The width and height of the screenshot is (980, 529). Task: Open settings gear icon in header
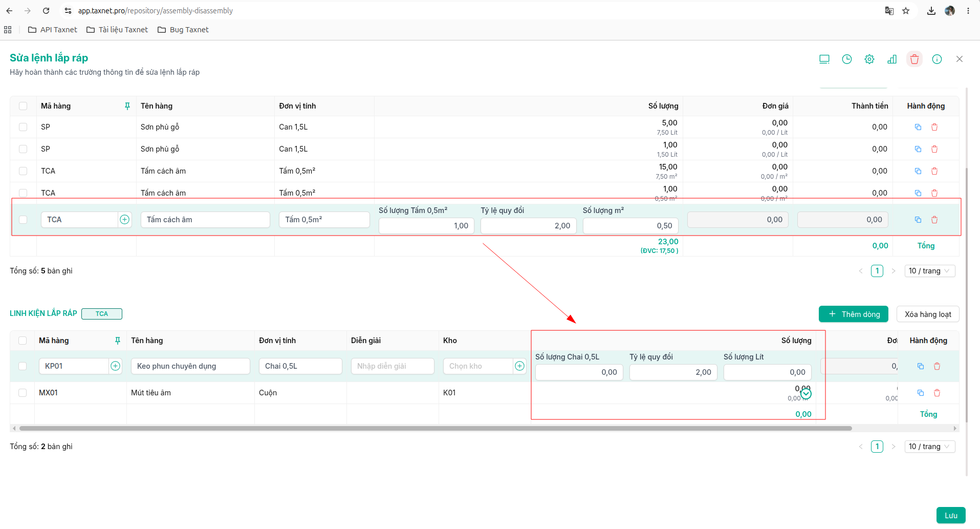(869, 59)
